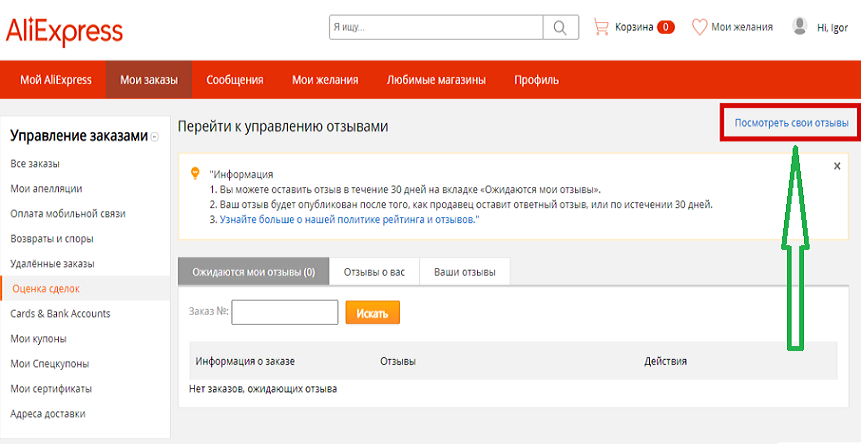Open Мои сертификаты sidebar item

[x=51, y=389]
